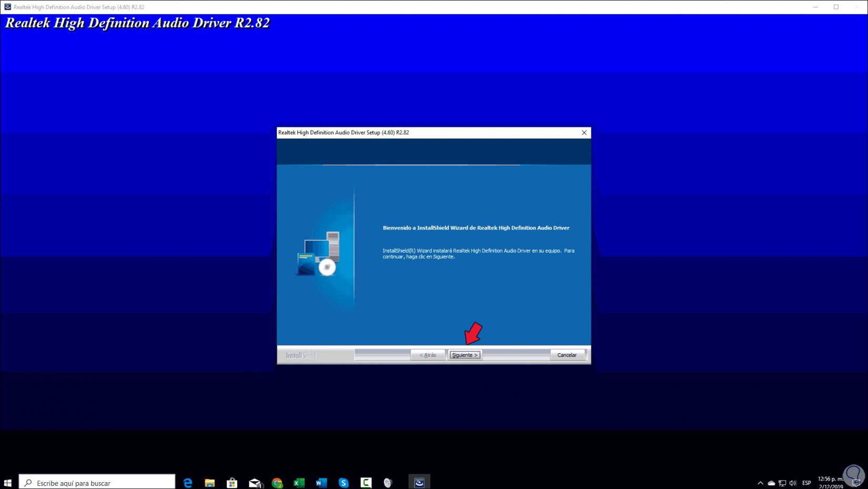Click the setup window title bar icon
This screenshot has height=489, width=868.
(7, 7)
